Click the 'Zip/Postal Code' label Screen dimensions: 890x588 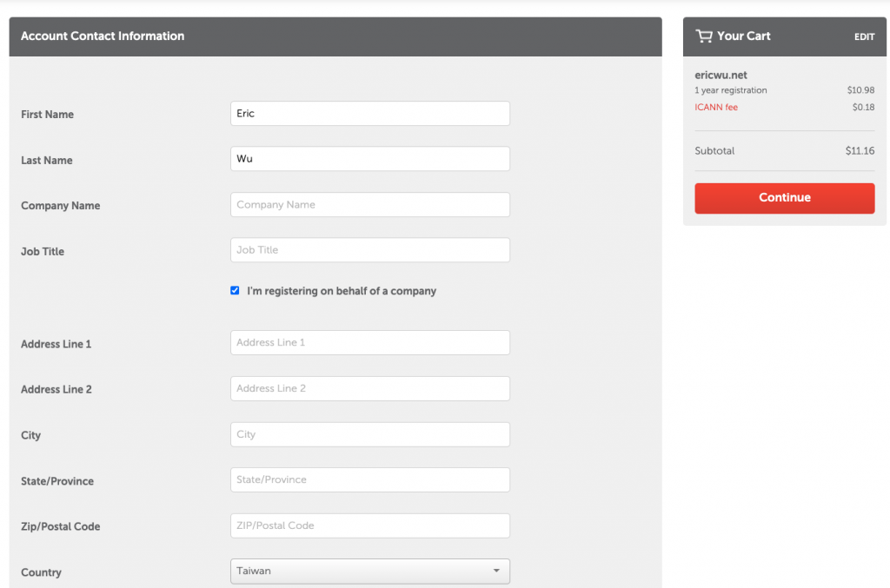click(60, 526)
